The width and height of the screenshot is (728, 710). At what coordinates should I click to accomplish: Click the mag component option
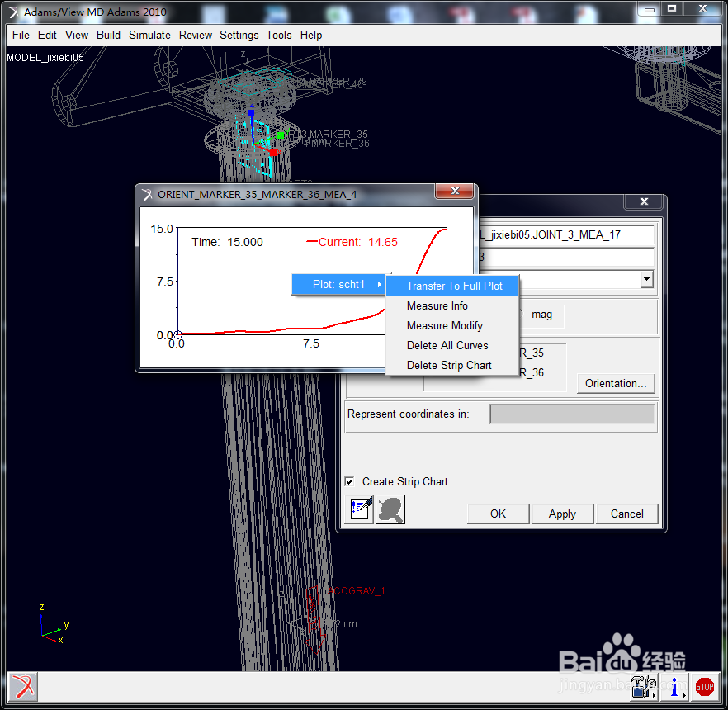pyautogui.click(x=541, y=315)
